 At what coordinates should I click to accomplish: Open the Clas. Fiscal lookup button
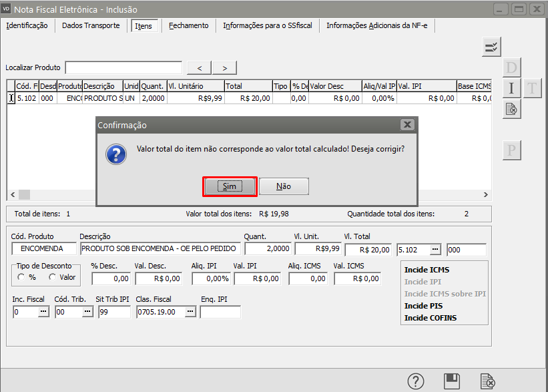point(190,312)
